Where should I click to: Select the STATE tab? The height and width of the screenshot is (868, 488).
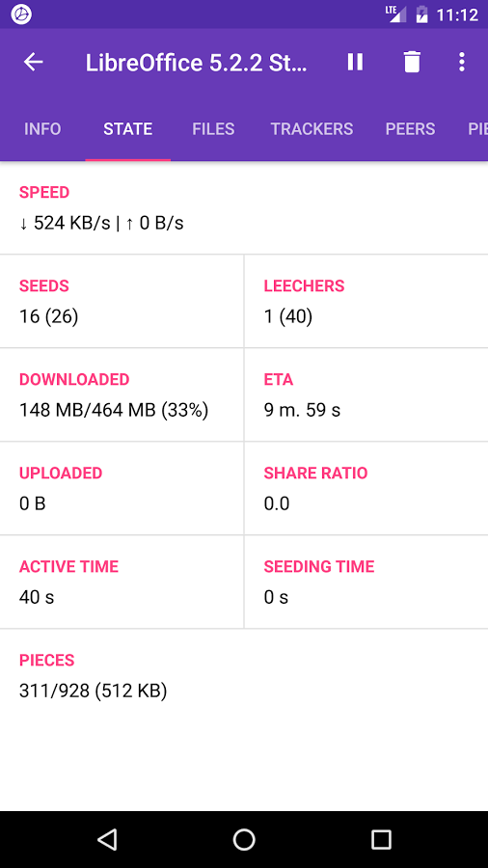pyautogui.click(x=128, y=129)
